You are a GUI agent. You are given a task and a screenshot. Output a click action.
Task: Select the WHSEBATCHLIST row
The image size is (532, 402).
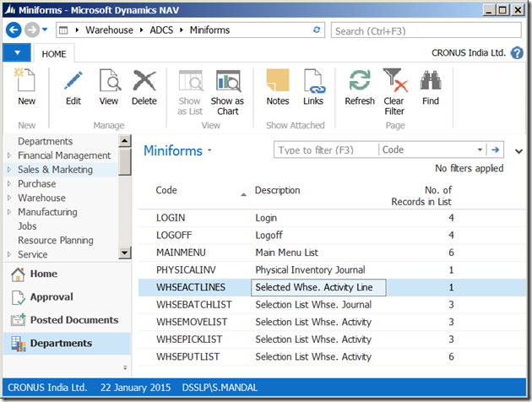click(x=332, y=305)
